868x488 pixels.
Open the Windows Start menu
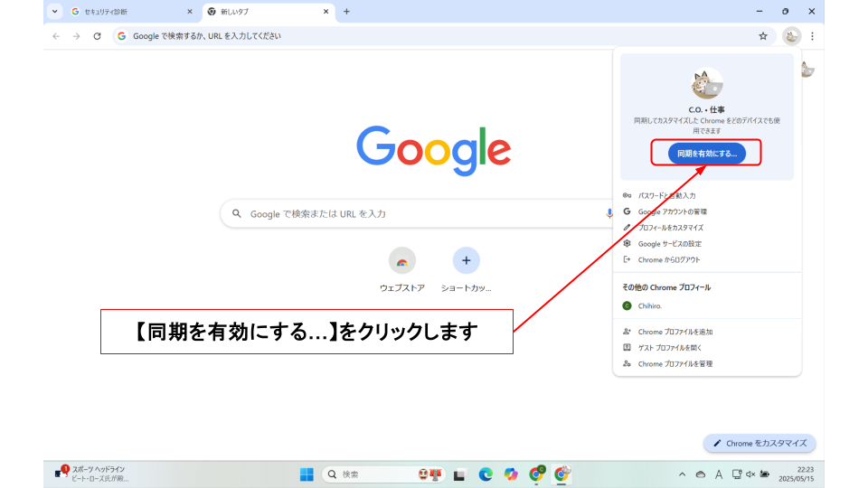[307, 474]
